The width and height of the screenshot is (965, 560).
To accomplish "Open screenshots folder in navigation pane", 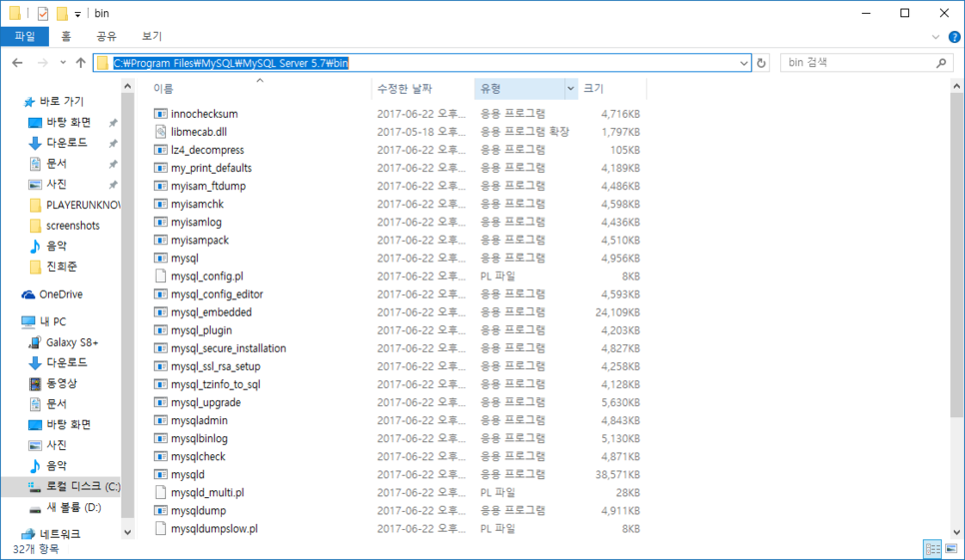I will point(73,226).
